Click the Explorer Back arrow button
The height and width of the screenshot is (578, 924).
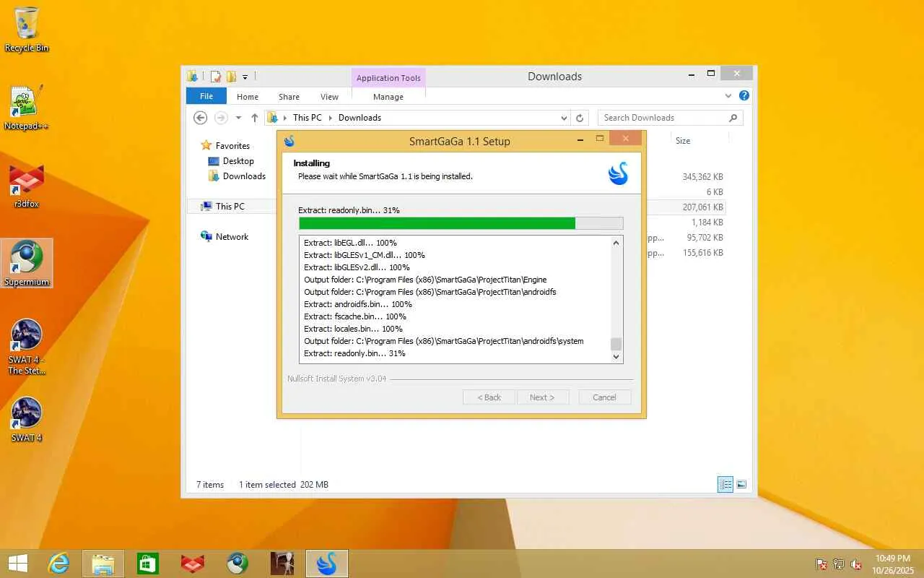(x=201, y=118)
